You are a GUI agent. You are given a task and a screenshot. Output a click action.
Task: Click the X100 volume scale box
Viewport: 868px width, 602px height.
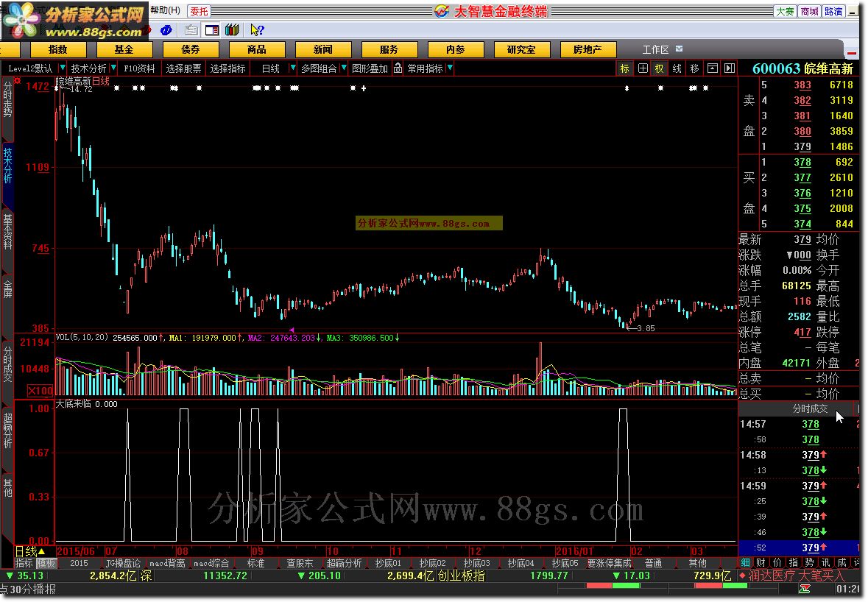pyautogui.click(x=40, y=391)
